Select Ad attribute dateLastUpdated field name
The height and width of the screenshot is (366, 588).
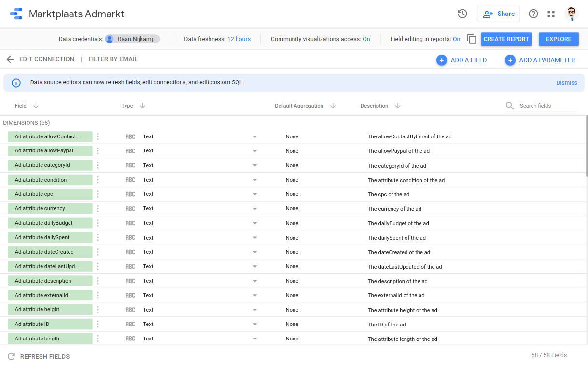point(50,266)
